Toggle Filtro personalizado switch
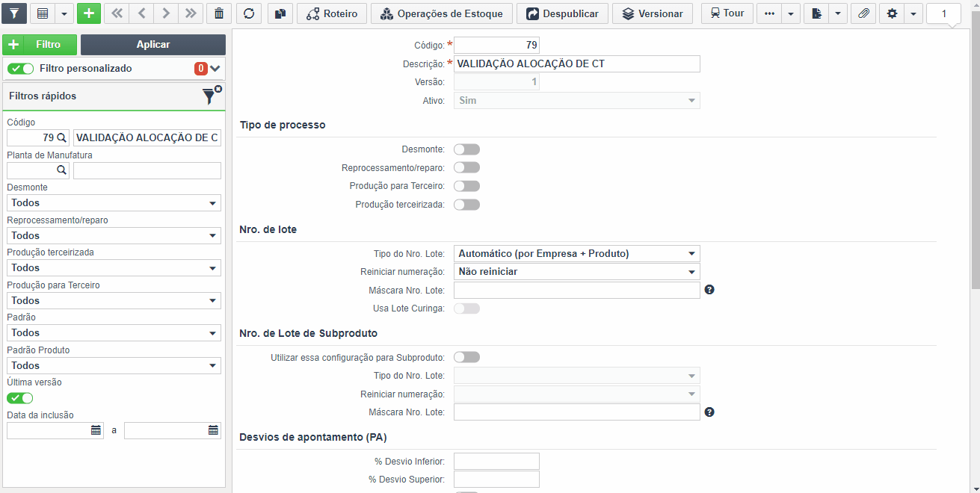Viewport: 980px width, 493px height. [x=21, y=69]
